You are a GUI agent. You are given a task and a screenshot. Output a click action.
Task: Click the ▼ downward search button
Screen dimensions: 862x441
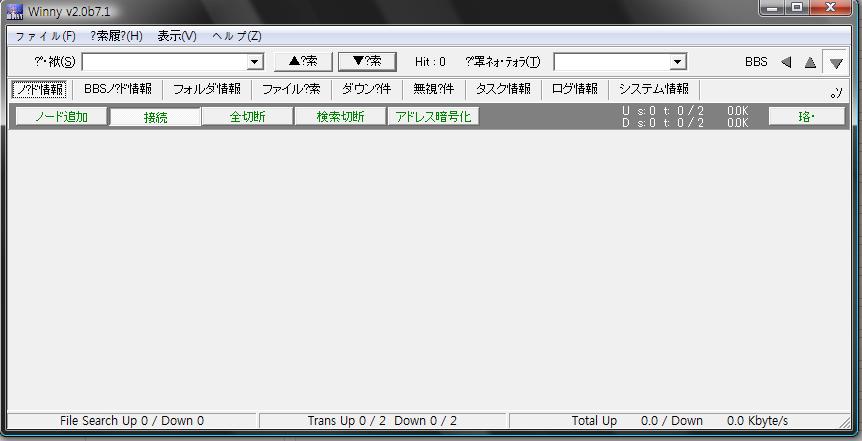coord(367,62)
